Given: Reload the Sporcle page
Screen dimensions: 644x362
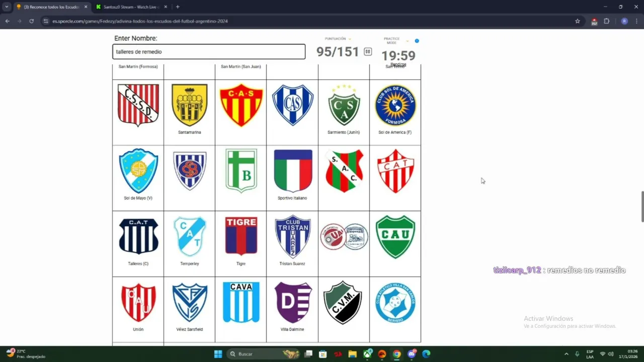Looking at the screenshot, I should 31,21.
